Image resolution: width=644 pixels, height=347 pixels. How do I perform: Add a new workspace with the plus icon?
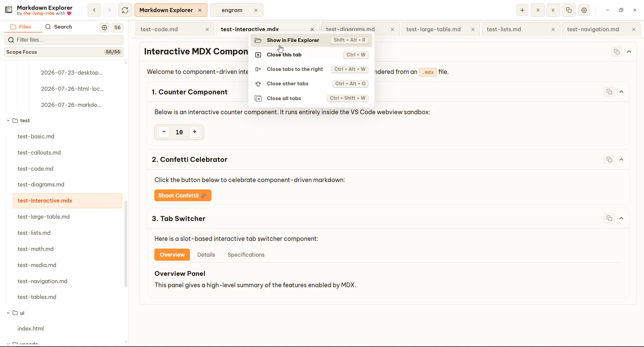click(522, 10)
